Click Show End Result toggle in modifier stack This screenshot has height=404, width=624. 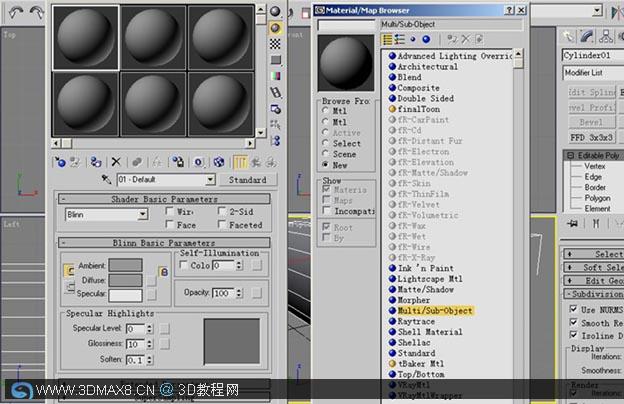pos(596,223)
